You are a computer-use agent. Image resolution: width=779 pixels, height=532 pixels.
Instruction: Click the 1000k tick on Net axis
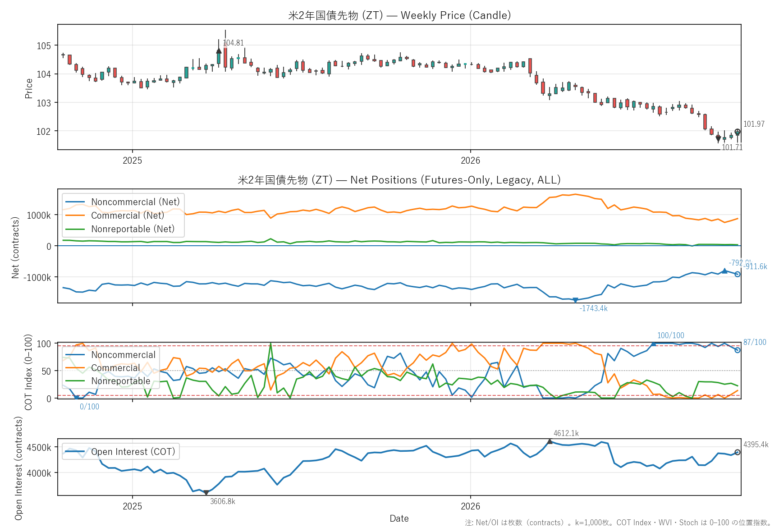click(x=39, y=216)
